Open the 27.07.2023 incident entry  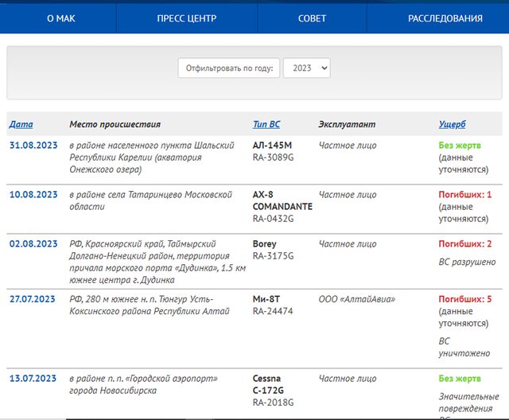[32, 299]
